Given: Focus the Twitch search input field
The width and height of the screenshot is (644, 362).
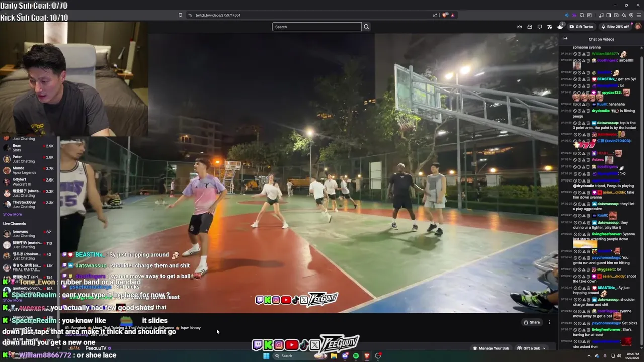Looking at the screenshot, I should tap(317, 27).
